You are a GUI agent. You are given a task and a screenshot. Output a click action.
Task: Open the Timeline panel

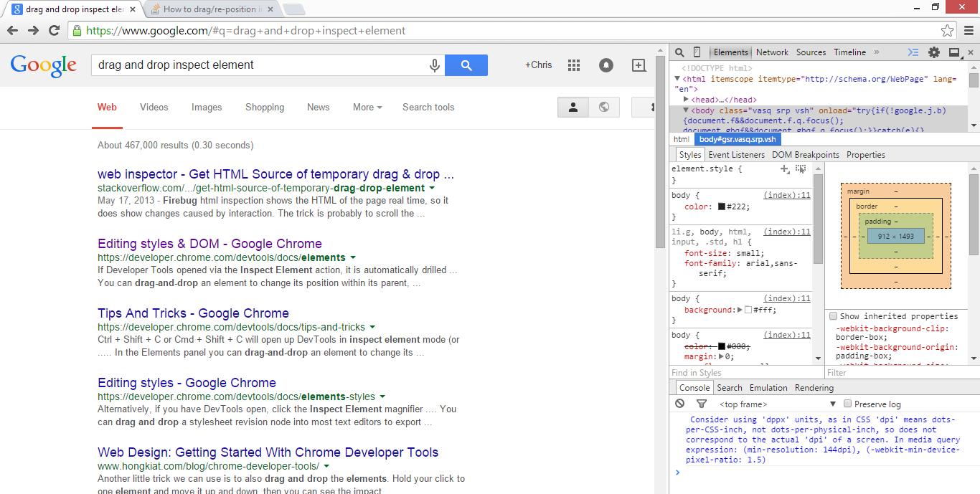point(849,52)
